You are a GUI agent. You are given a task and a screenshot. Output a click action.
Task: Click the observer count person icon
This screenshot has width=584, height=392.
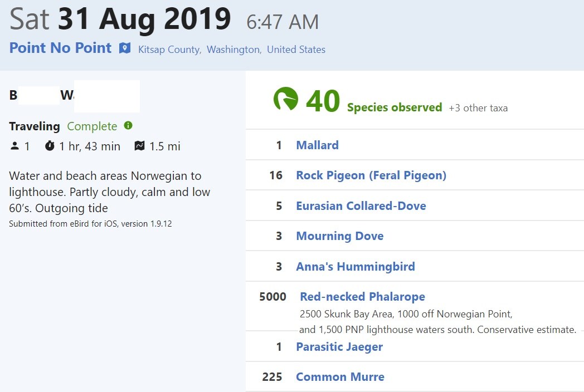14,146
